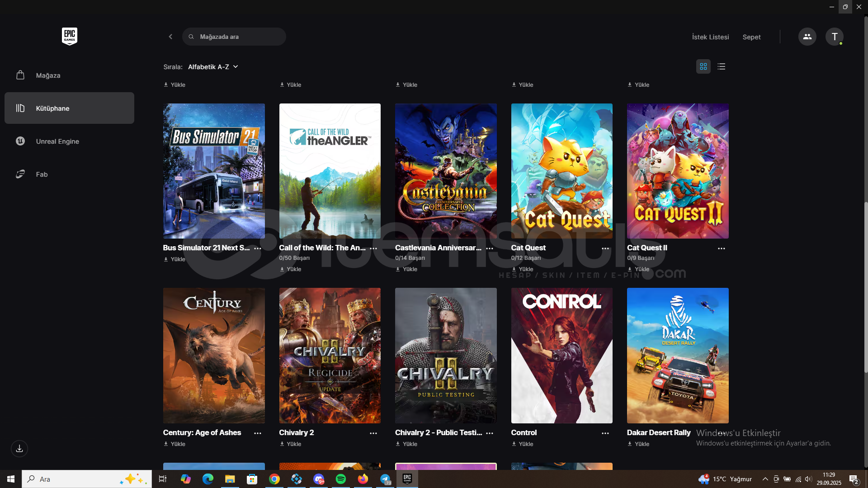Click 0/9 Başarı achievements text

point(641,258)
